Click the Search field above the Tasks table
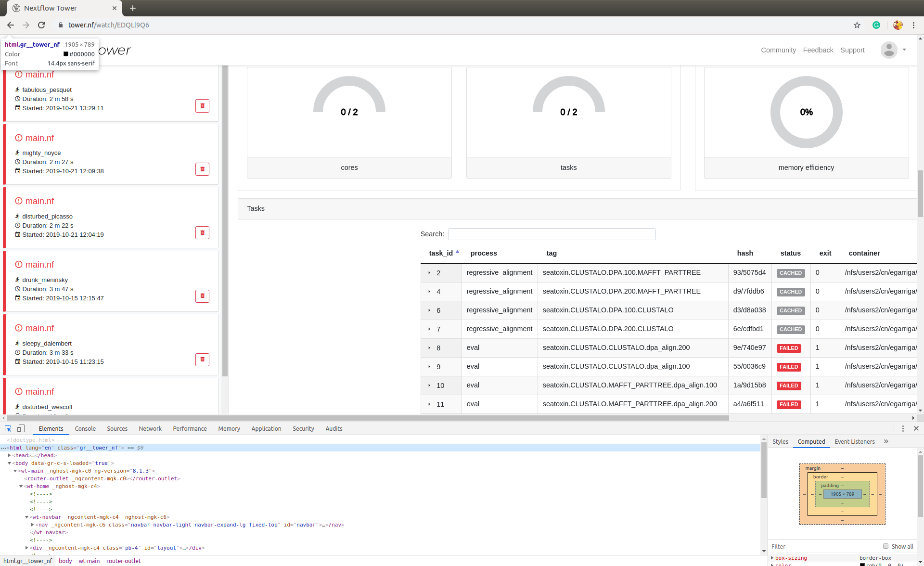This screenshot has height=566, width=924. coord(552,234)
